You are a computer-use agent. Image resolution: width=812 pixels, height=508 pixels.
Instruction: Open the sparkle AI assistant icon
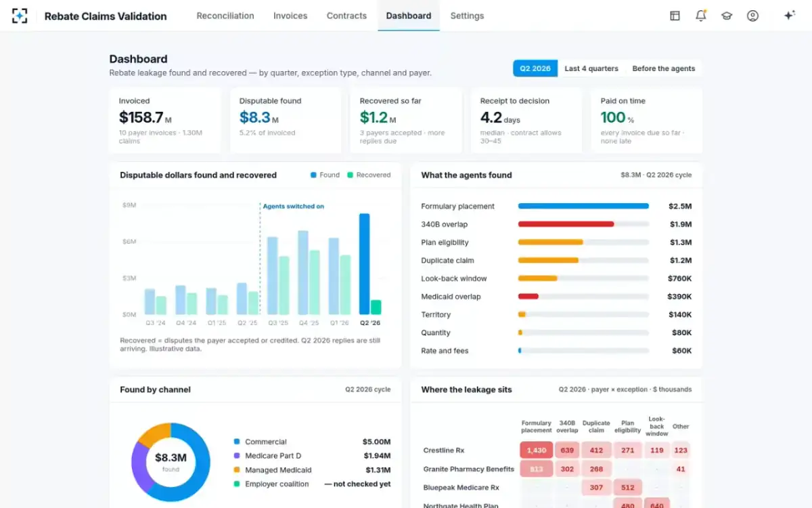click(x=789, y=16)
